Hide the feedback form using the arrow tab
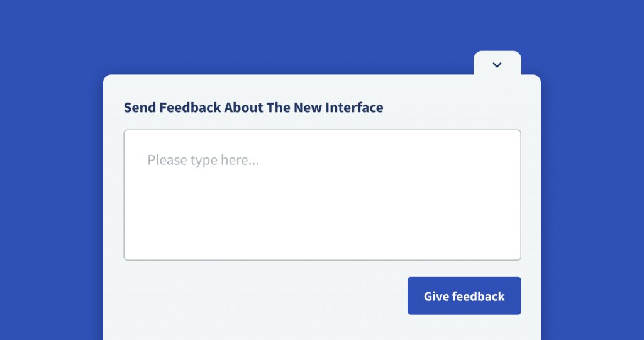This screenshot has height=340, width=644. tap(497, 64)
